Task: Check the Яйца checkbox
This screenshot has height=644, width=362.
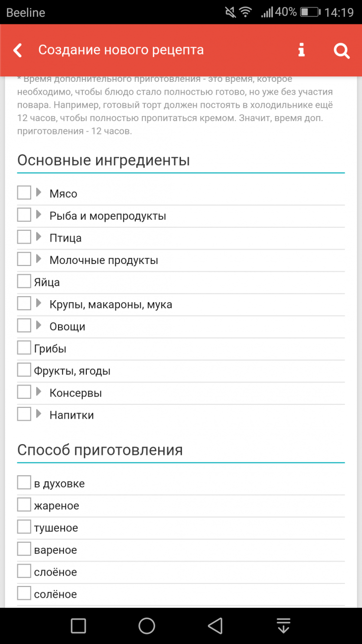Action: [24, 281]
